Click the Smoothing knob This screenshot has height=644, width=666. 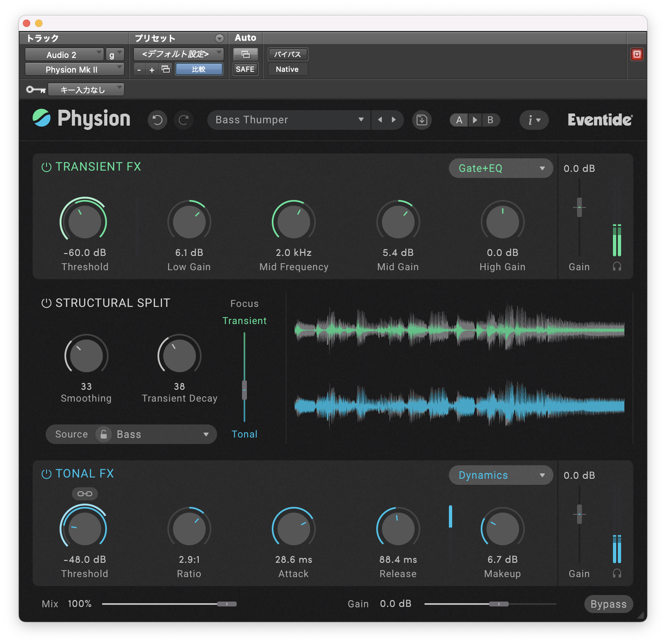point(86,355)
